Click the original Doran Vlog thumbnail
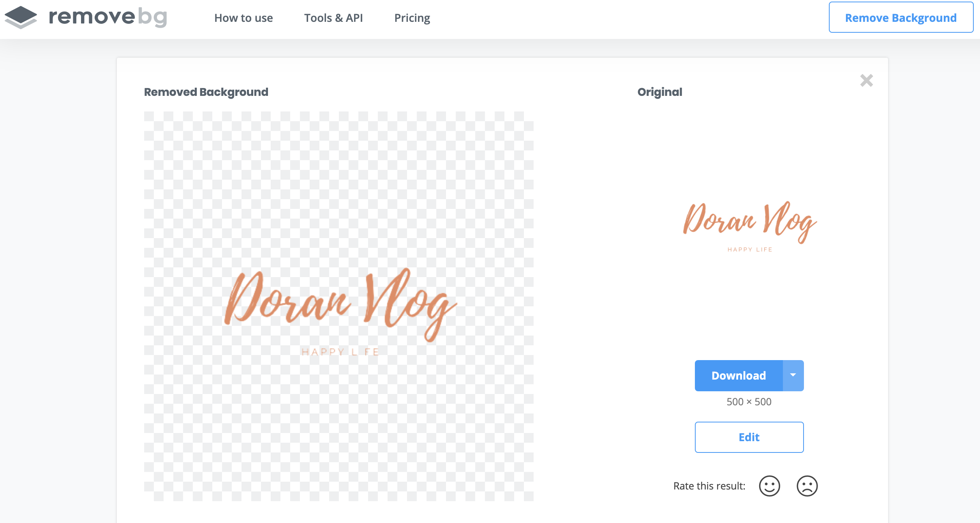The height and width of the screenshot is (523, 980). [750, 222]
